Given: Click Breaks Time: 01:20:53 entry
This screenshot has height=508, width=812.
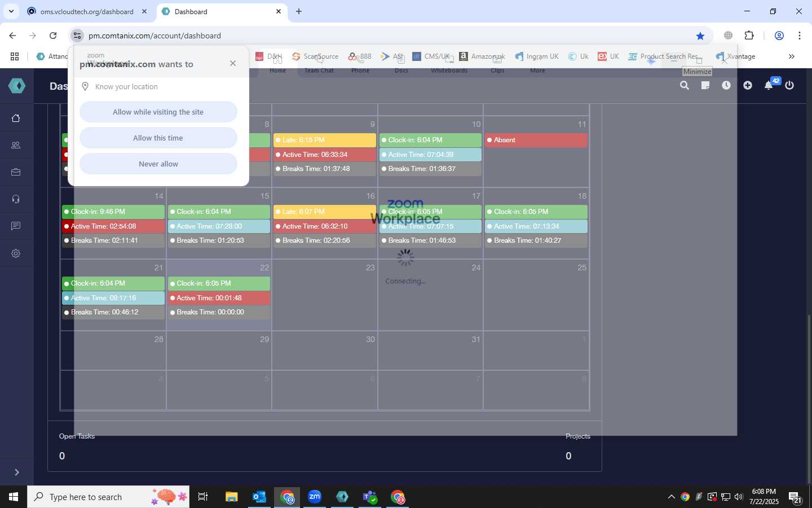Looking at the screenshot, I should 219,240.
